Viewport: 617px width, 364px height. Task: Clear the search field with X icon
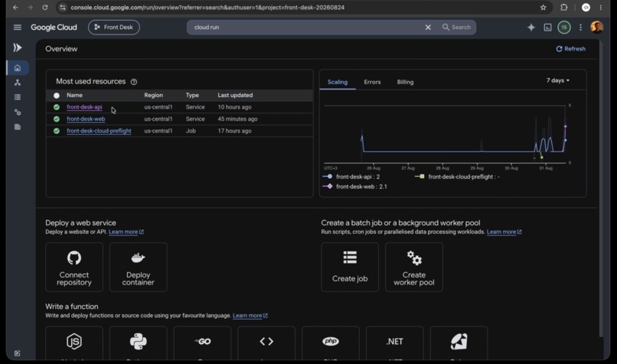428,27
